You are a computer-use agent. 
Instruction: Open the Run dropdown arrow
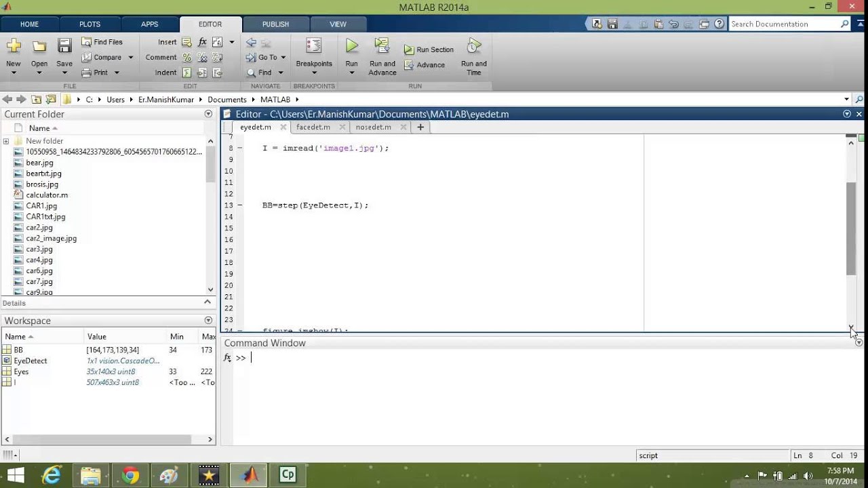(351, 73)
